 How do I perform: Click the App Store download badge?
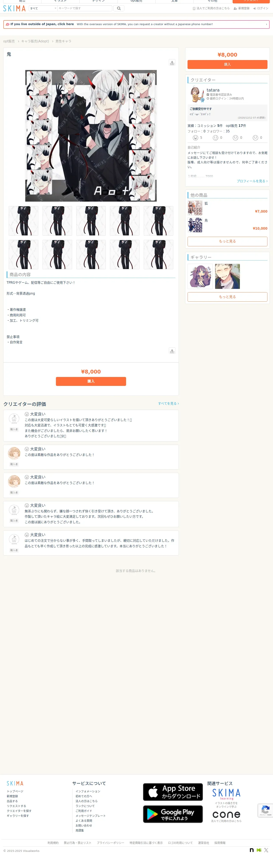[173, 792]
